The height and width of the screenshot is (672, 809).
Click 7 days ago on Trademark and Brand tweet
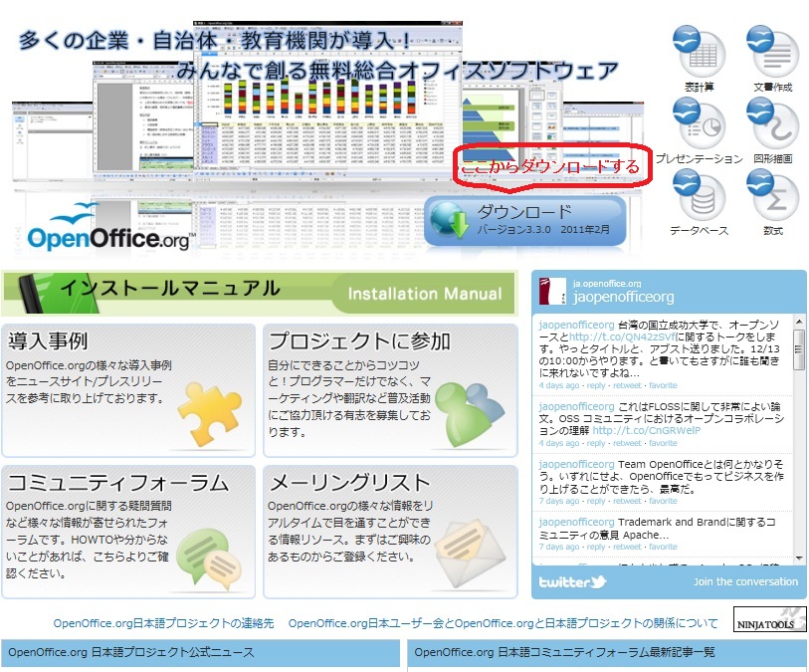pyautogui.click(x=559, y=548)
